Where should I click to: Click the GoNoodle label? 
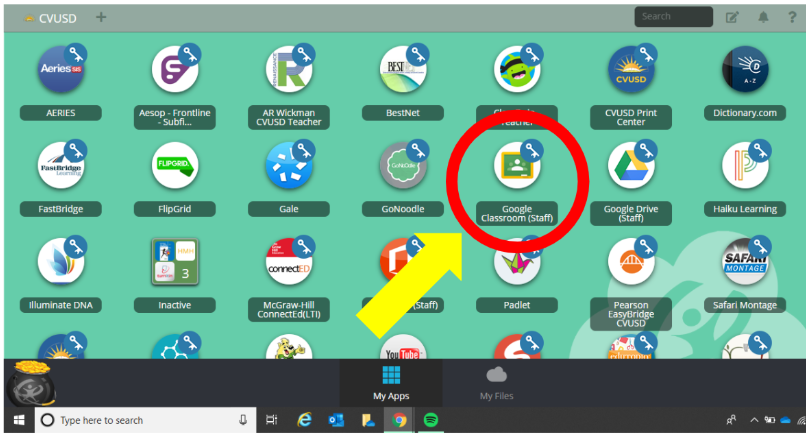pos(403,209)
